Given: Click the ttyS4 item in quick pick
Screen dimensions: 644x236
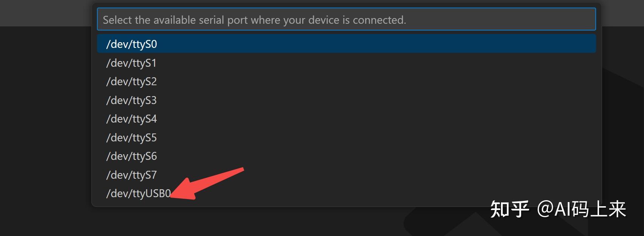Looking at the screenshot, I should coord(132,119).
